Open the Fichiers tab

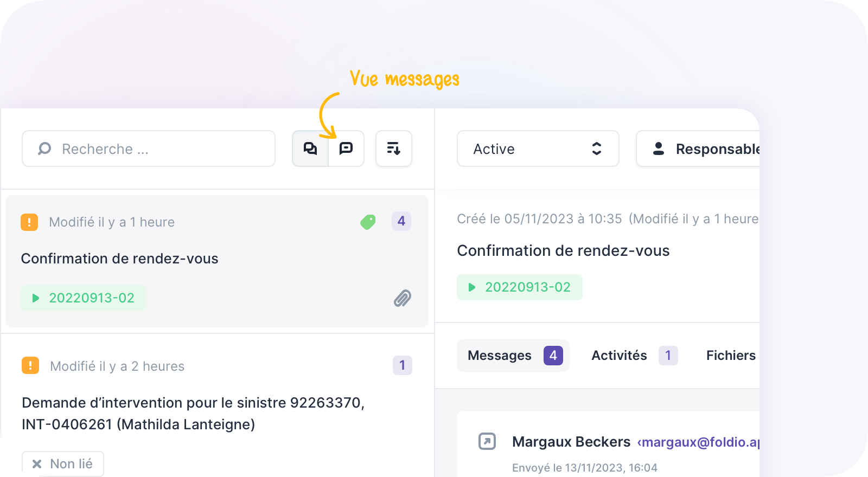[730, 356]
